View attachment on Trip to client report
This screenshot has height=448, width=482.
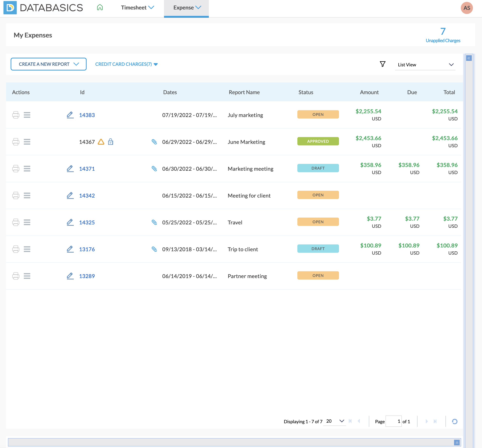coord(154,249)
